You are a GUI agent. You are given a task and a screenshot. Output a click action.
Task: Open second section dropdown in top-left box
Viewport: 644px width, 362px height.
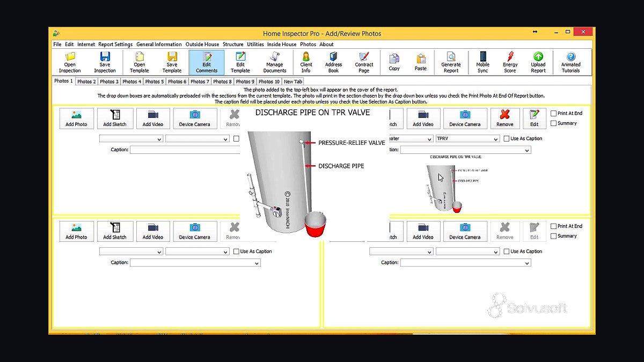coord(197,139)
